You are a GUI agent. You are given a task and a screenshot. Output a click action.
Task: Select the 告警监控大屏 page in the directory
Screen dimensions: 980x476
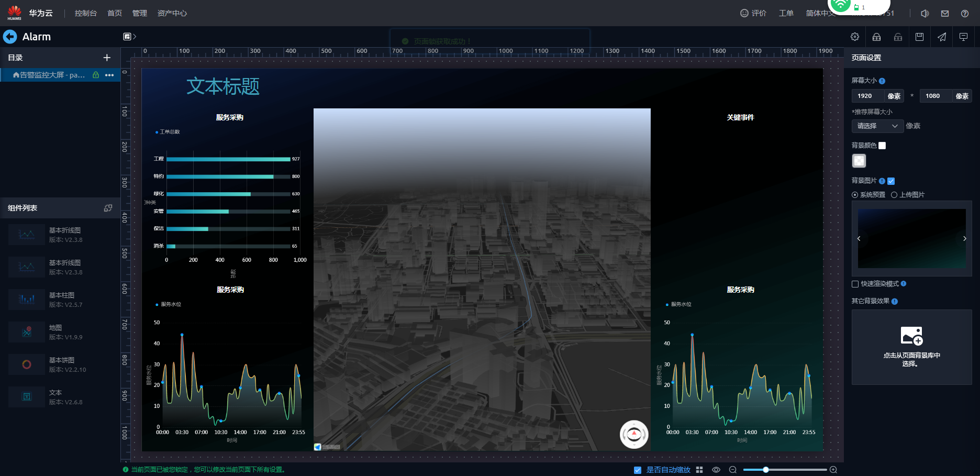click(60, 75)
